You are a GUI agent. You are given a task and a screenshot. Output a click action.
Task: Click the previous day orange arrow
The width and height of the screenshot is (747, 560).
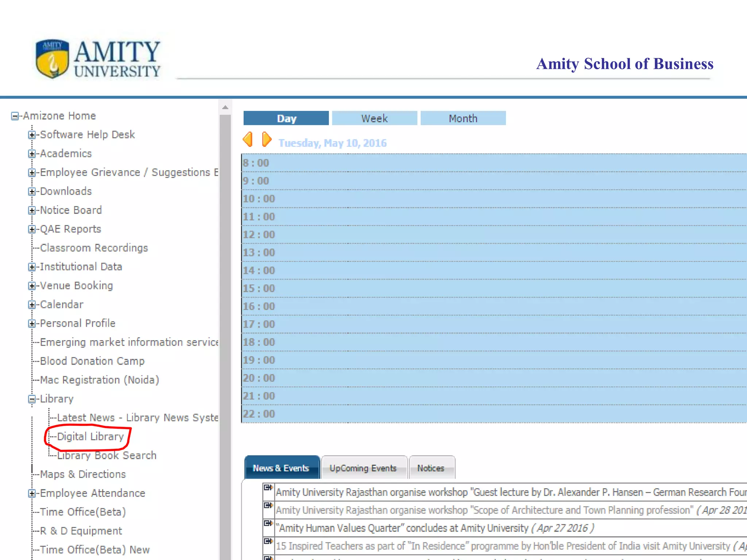pyautogui.click(x=248, y=139)
